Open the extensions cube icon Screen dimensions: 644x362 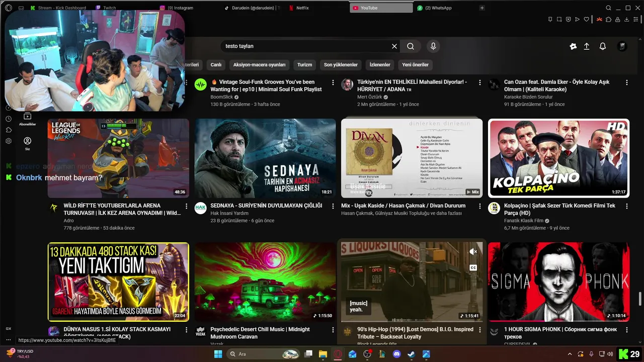pos(609,20)
